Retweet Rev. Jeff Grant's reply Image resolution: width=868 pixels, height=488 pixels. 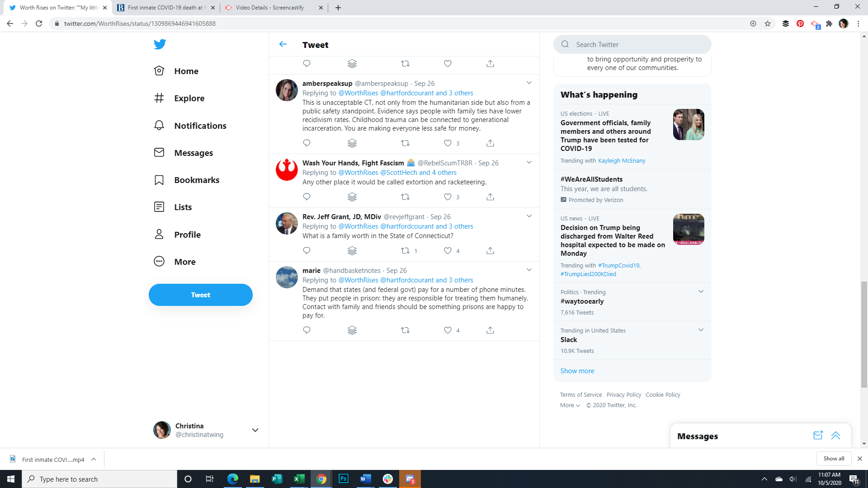[x=405, y=251]
